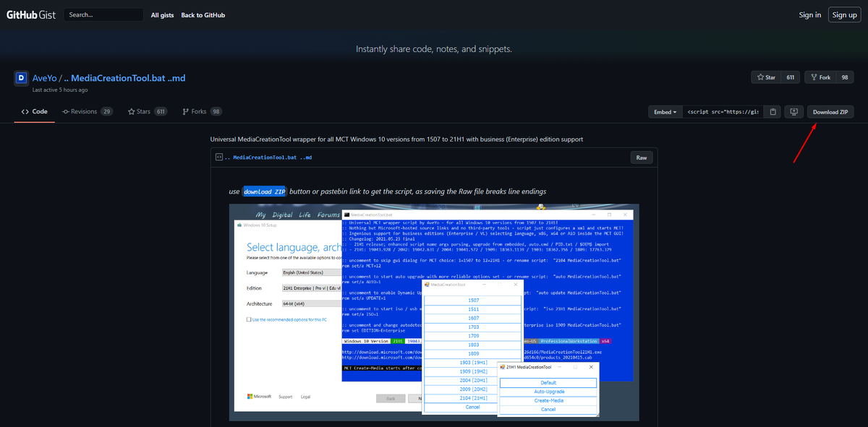Choose version 1803 in MediaCreationTool list
This screenshot has width=868, height=427.
[473, 345]
